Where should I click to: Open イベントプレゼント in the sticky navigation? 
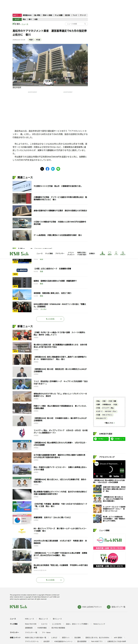click(x=71, y=254)
